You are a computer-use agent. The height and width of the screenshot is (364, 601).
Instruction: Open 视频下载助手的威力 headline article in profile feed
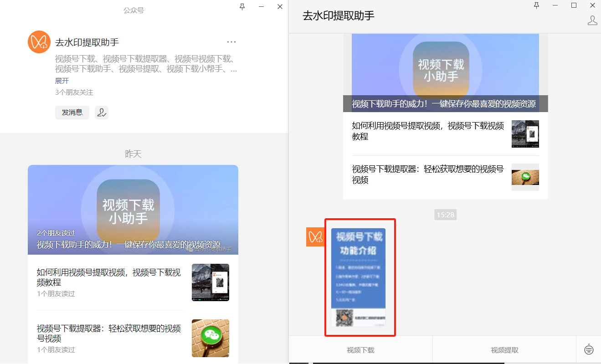(x=133, y=210)
